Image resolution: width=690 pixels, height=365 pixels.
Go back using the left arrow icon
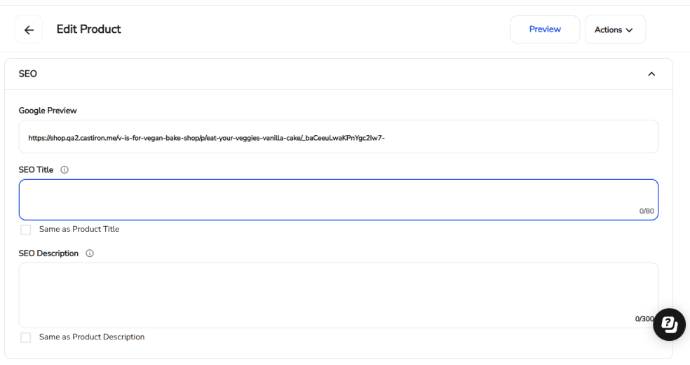[x=29, y=29]
